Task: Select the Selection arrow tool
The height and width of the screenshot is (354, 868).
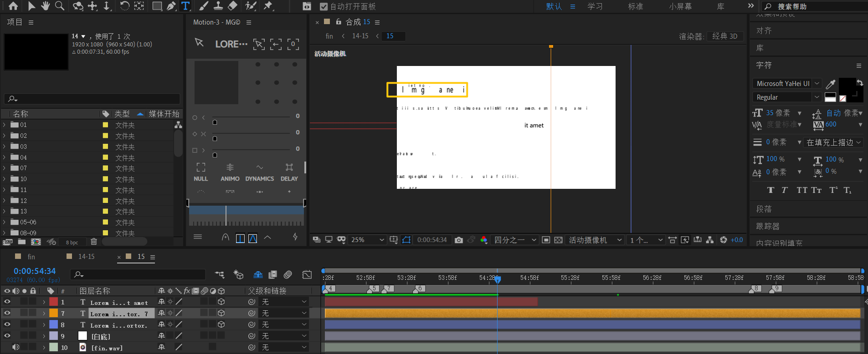Action: [x=31, y=6]
